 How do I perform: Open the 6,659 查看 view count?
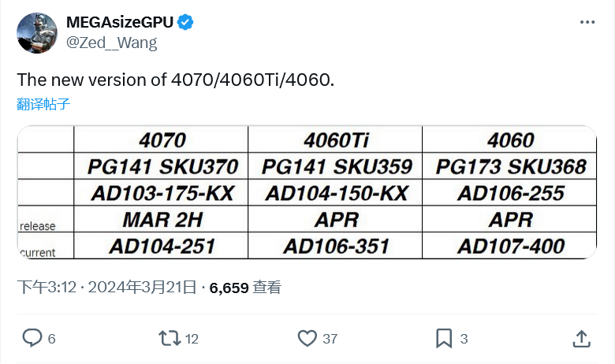pyautogui.click(x=245, y=288)
